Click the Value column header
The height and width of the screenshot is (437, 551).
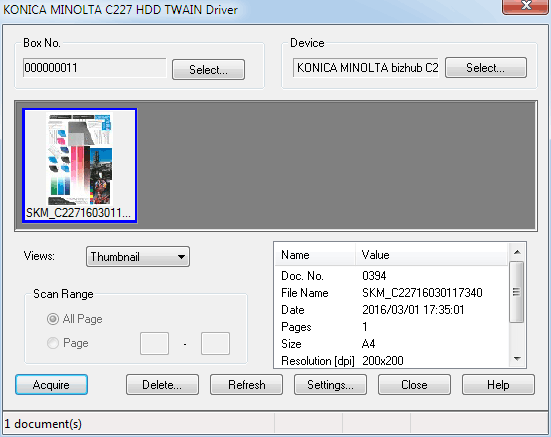(431, 255)
